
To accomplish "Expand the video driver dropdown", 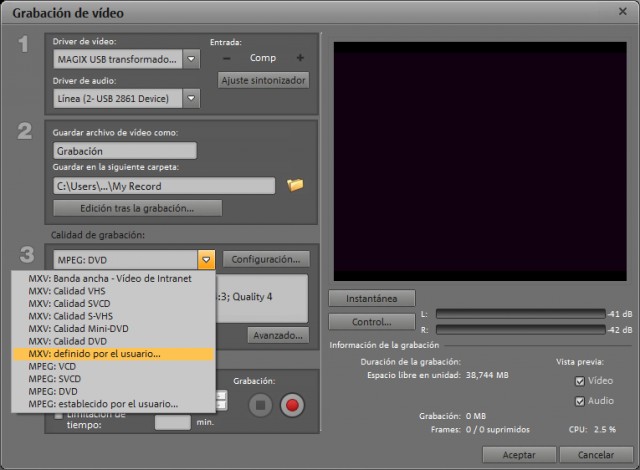I will pos(191,59).
